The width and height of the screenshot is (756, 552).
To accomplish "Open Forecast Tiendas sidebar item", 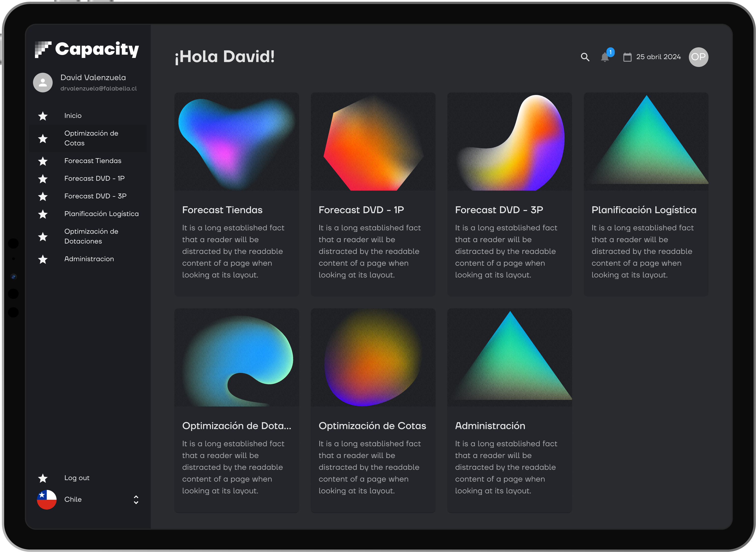I will pyautogui.click(x=93, y=161).
